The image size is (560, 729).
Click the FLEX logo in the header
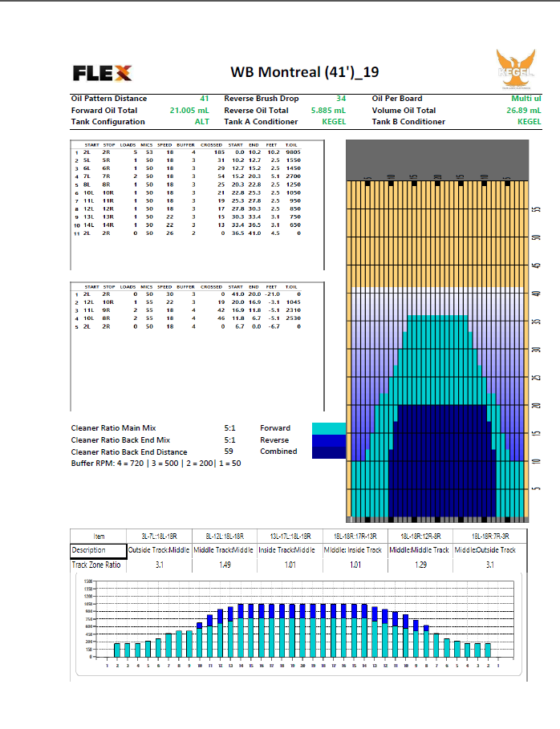[x=103, y=73]
